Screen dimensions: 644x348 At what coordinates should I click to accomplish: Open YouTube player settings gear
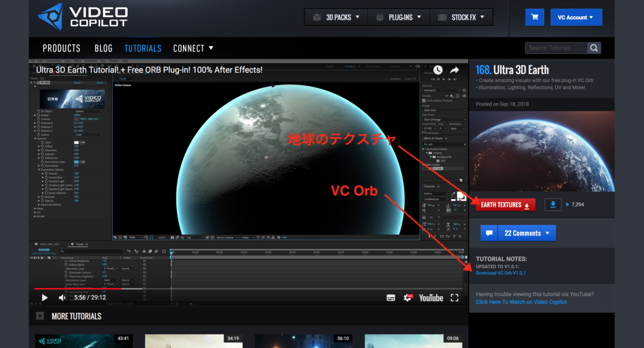tap(408, 298)
